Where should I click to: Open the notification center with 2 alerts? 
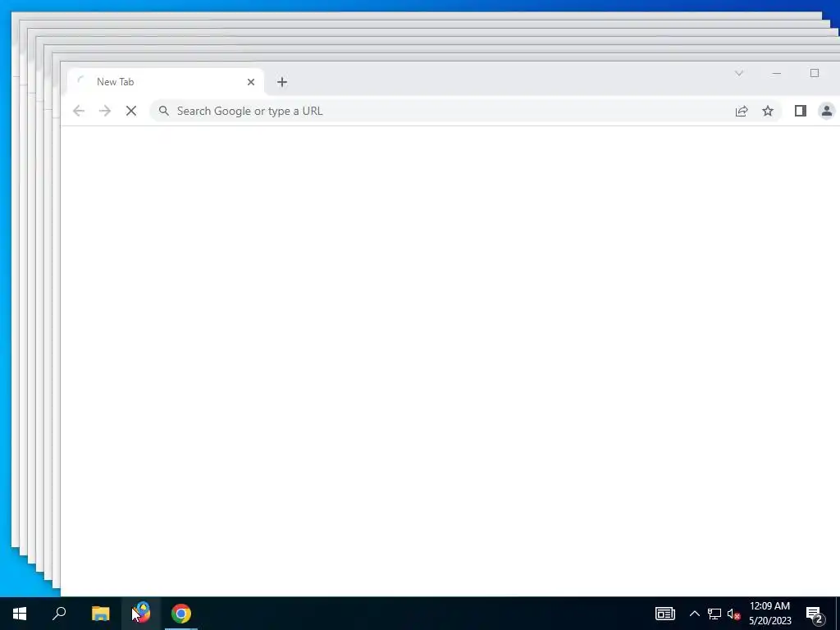815,614
